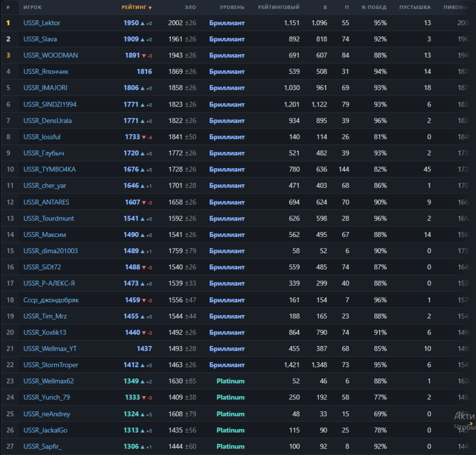Open the USSR_Глубыч profile link
This screenshot has width=476, height=455.
44,153
